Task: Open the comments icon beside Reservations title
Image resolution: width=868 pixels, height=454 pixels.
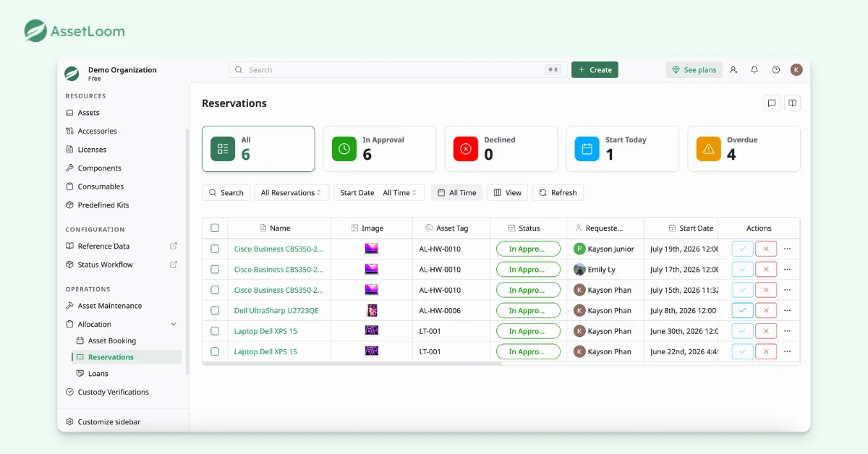Action: pyautogui.click(x=772, y=103)
